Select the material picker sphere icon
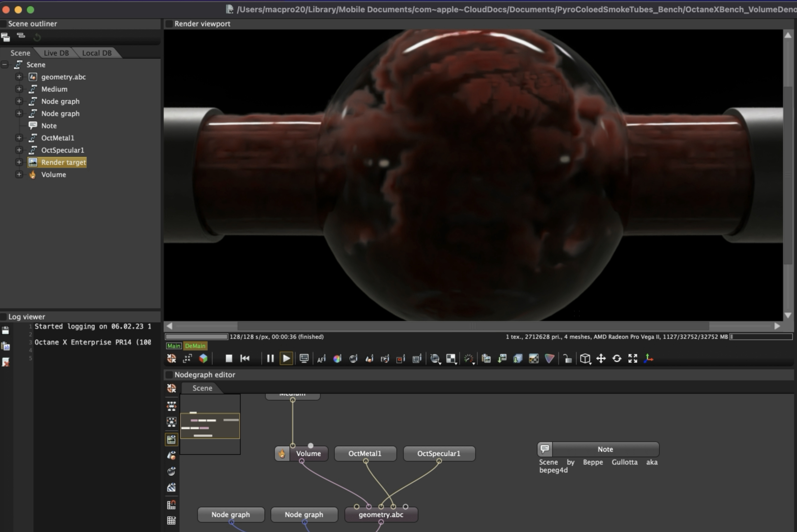797x532 pixels. click(x=353, y=359)
